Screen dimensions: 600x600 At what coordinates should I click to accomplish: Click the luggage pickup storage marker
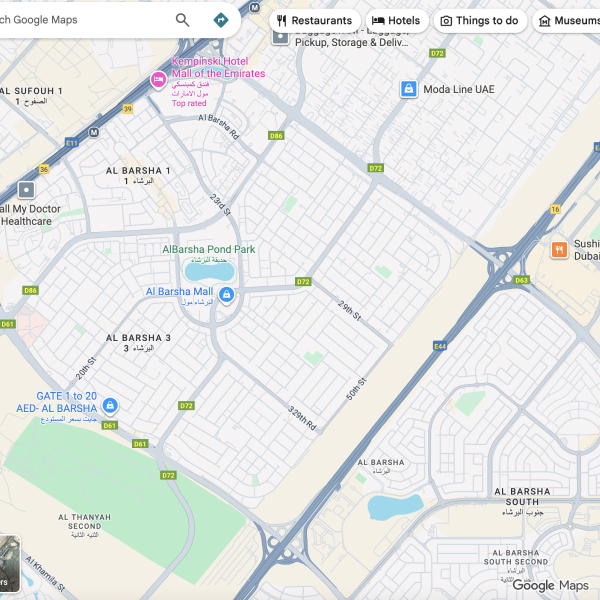point(280,37)
